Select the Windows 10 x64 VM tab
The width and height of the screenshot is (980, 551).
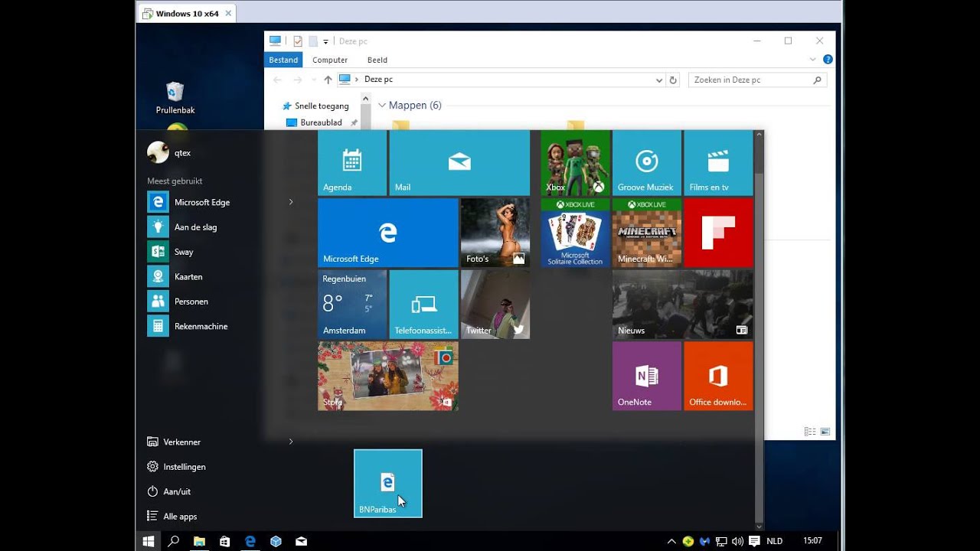coord(187,14)
